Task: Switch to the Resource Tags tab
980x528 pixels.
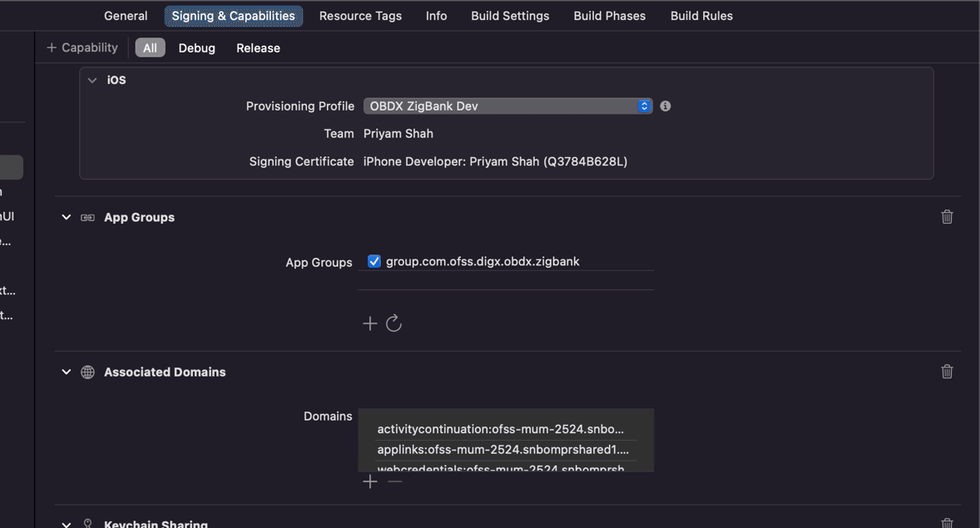Action: pyautogui.click(x=360, y=16)
